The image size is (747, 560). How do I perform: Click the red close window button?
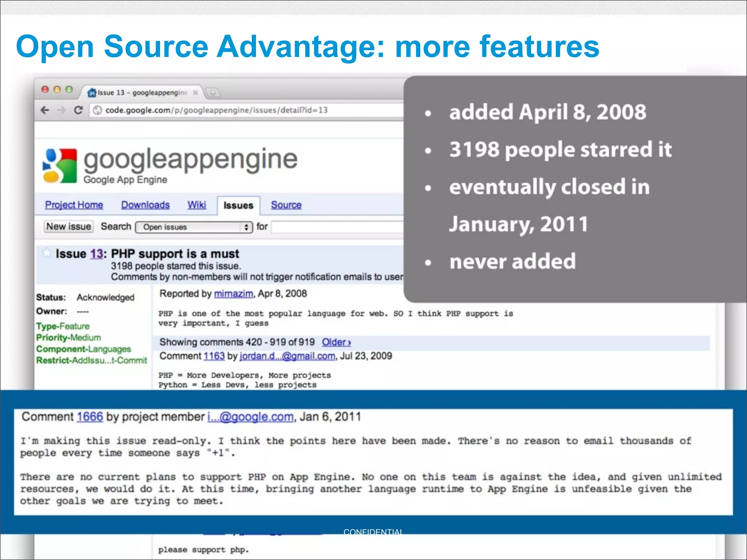(45, 90)
